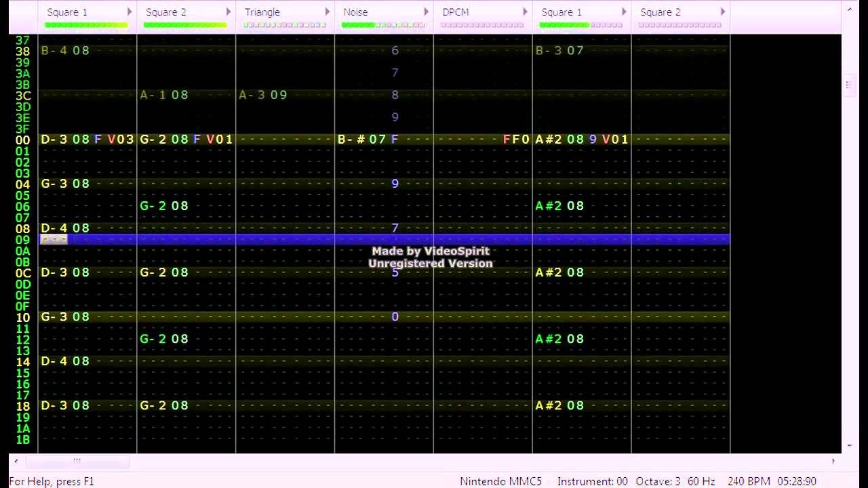Toggle the last Square 2 header name

pos(660,12)
